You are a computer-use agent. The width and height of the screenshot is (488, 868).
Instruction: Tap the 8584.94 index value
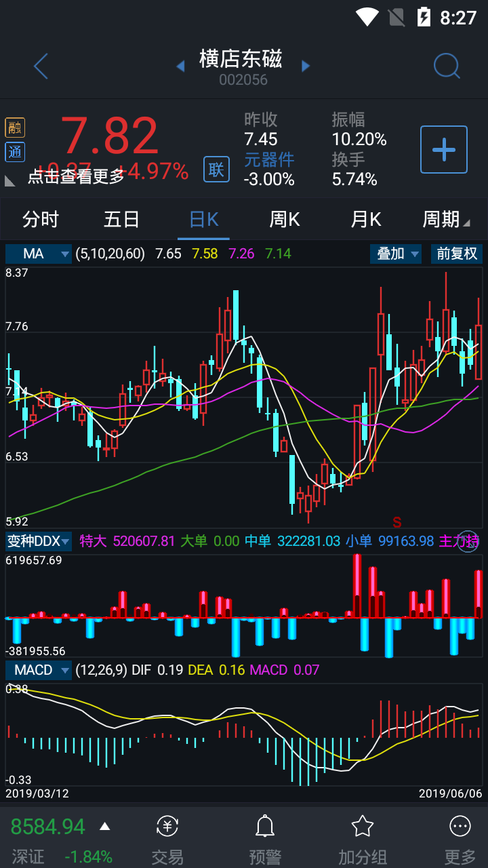[48, 827]
